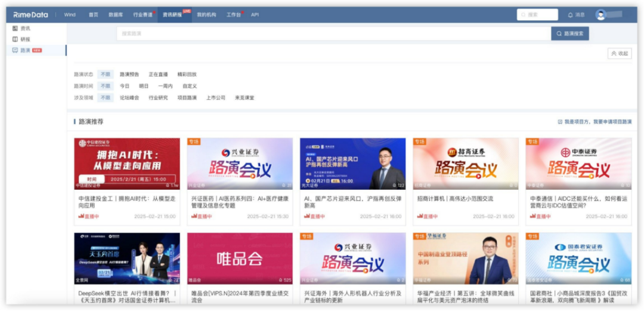Filter 路演状态 by 精彩回放
644x311 pixels.
(x=187, y=75)
